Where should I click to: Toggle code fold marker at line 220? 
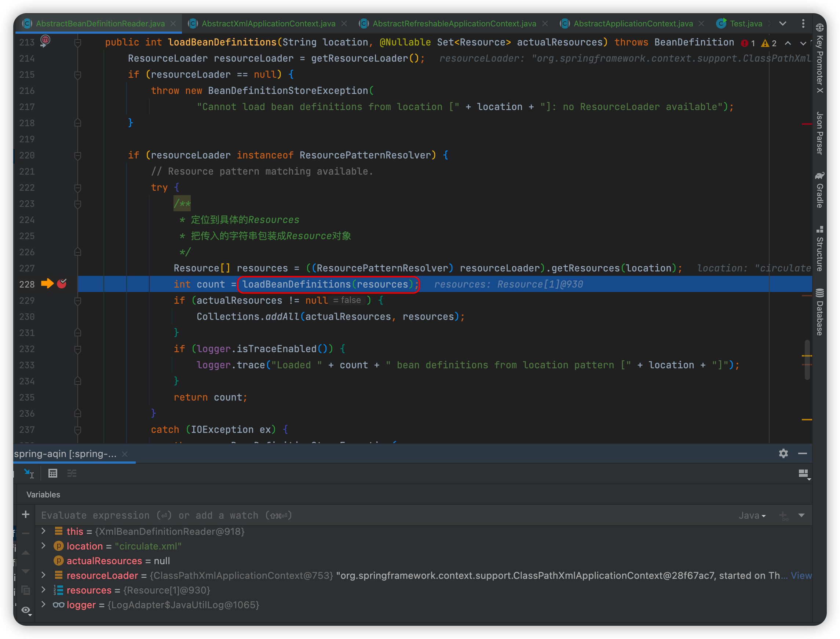click(x=77, y=155)
